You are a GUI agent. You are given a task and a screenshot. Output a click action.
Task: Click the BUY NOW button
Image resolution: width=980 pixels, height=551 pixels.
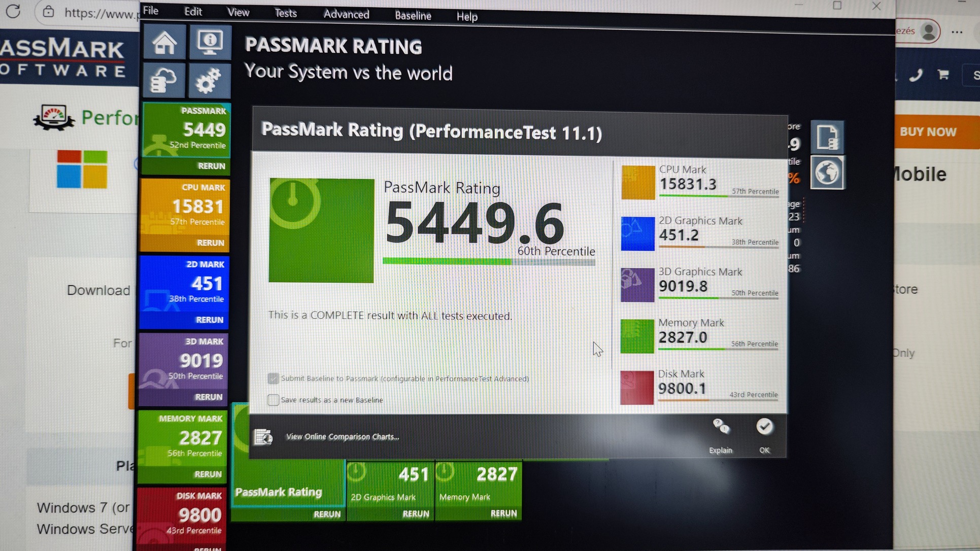tap(928, 132)
